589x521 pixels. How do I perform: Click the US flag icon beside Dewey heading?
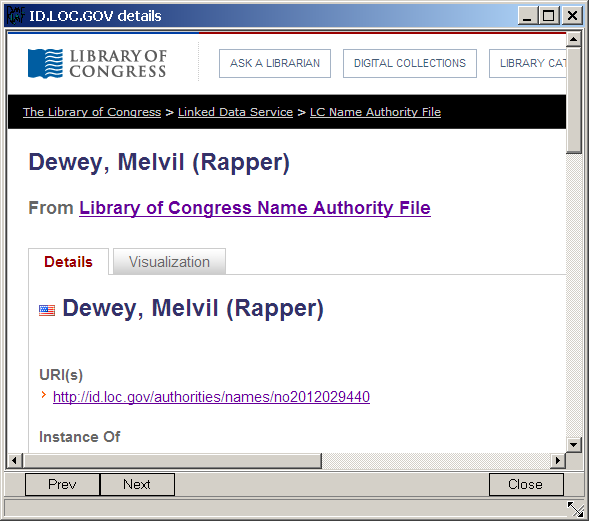tap(47, 310)
